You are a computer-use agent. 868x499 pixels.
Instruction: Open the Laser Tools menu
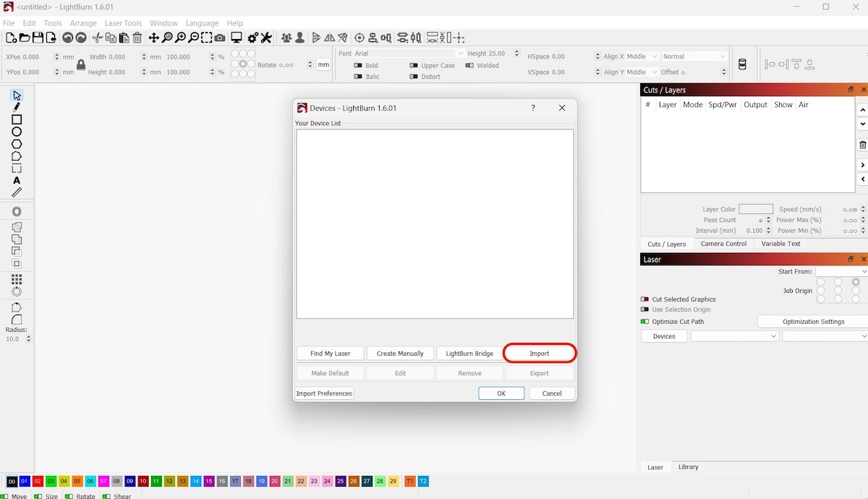coord(123,23)
